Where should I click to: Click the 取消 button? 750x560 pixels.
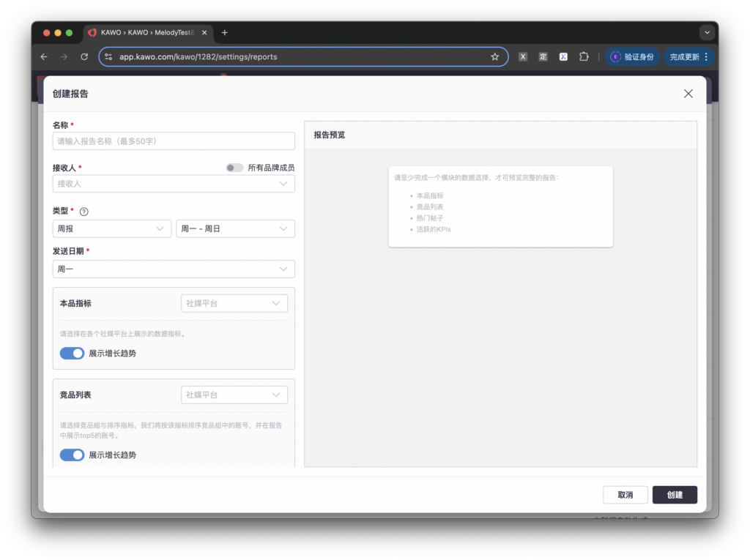tap(625, 495)
